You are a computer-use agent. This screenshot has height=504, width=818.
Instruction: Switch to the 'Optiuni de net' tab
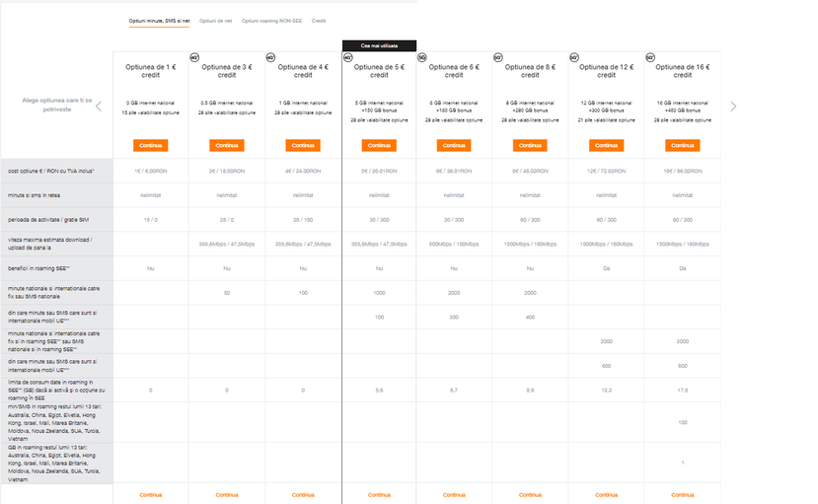click(x=215, y=21)
